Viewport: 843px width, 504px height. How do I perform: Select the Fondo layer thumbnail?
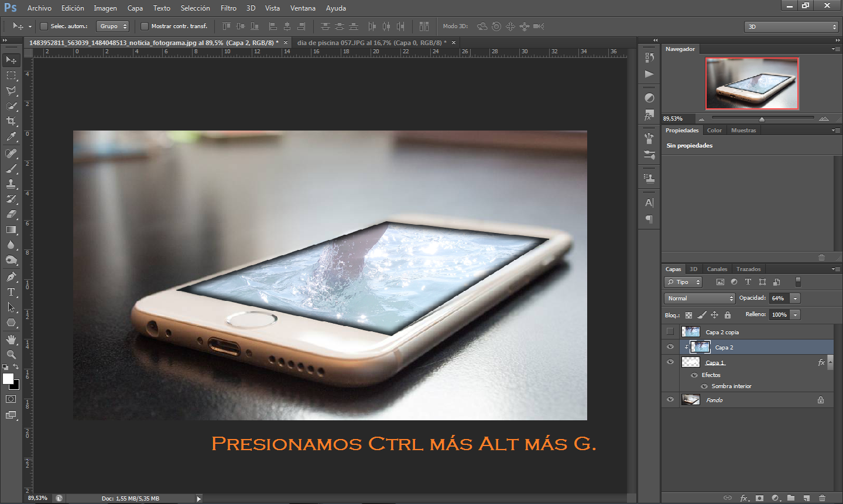pyautogui.click(x=691, y=400)
